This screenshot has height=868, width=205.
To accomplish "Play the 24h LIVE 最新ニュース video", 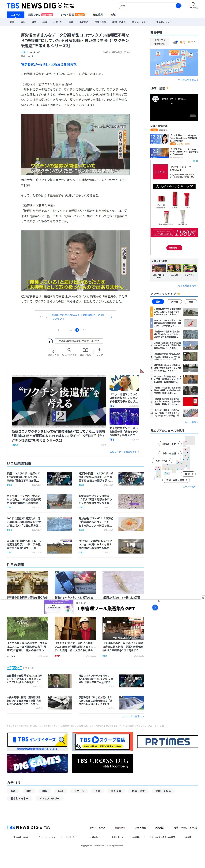I will [x=174, y=107].
